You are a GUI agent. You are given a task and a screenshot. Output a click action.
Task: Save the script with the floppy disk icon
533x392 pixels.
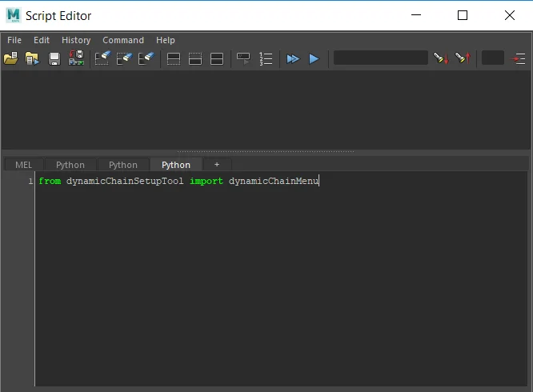coord(54,58)
